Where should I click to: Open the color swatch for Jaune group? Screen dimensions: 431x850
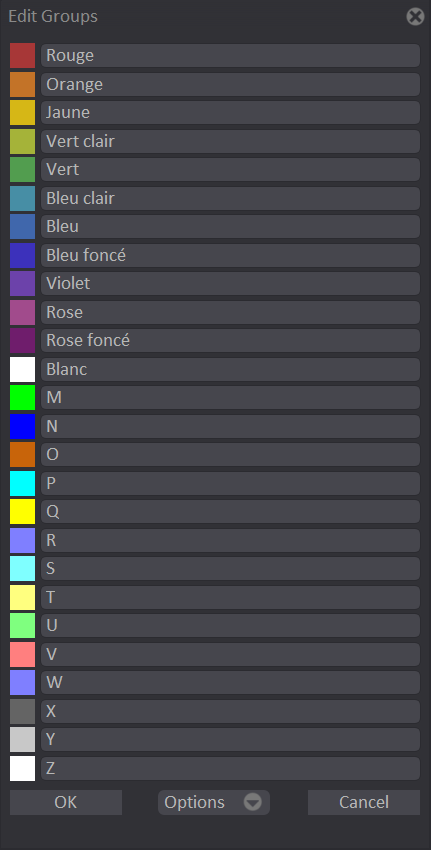(22, 113)
